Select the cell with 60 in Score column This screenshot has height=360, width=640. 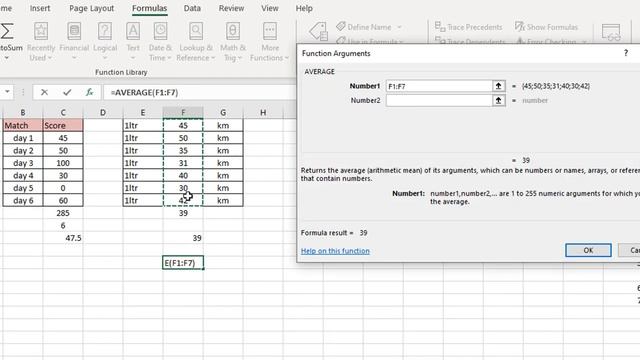coord(63,200)
